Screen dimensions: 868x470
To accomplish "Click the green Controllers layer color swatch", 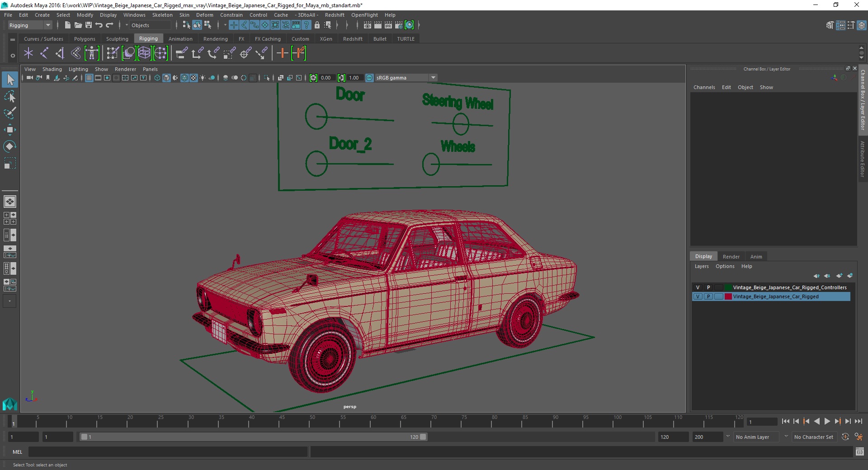I will (x=728, y=287).
